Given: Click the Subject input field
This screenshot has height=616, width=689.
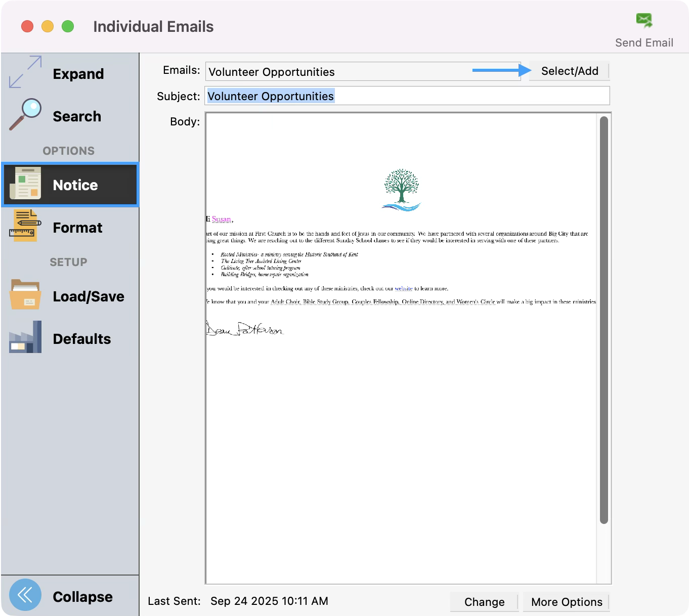Looking at the screenshot, I should (407, 96).
